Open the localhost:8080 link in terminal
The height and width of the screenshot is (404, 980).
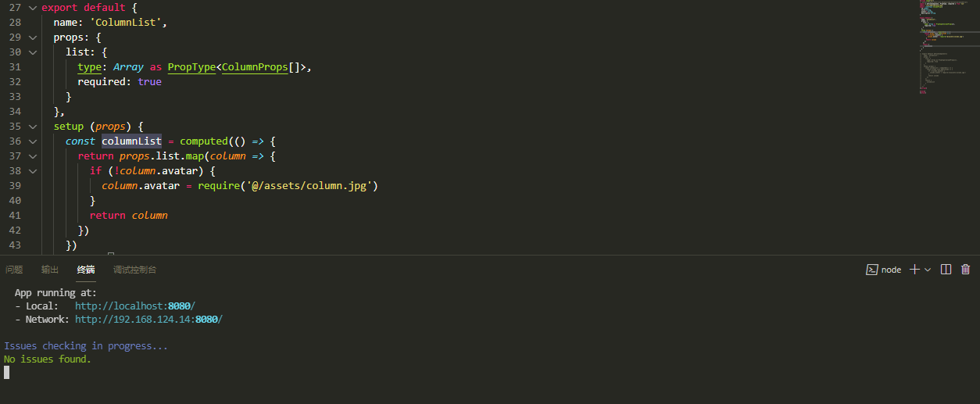134,306
